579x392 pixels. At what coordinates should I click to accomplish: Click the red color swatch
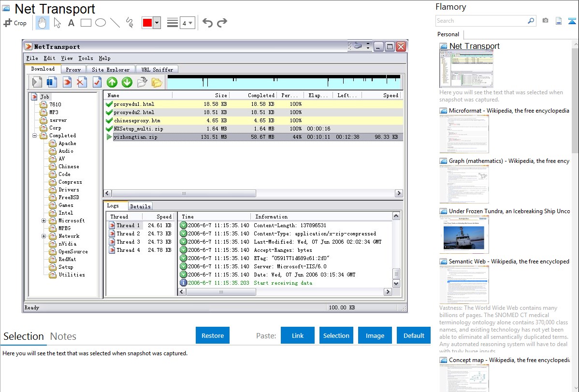(147, 23)
